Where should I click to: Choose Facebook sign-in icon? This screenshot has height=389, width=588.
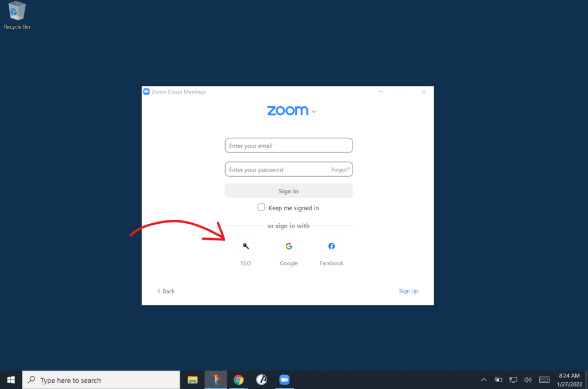pos(331,246)
